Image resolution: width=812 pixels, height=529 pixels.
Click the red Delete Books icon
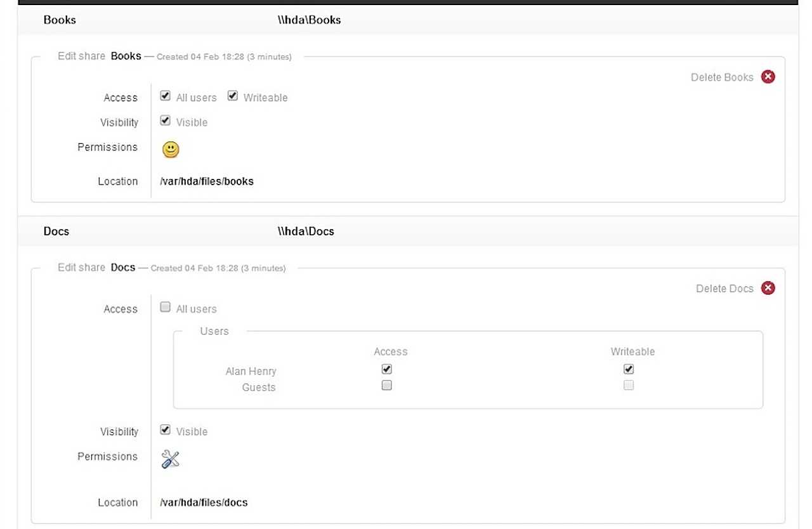coord(768,77)
